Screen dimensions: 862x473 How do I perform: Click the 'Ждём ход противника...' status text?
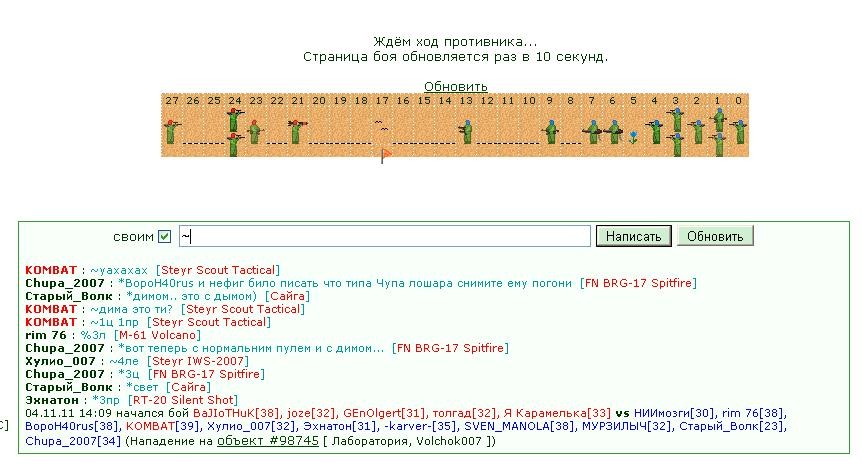(x=455, y=42)
